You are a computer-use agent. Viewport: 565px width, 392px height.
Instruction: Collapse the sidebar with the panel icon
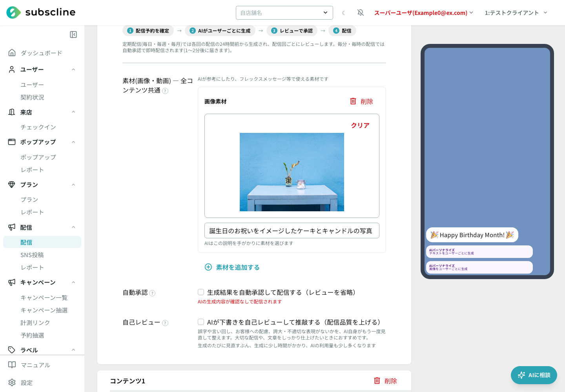[x=73, y=34]
